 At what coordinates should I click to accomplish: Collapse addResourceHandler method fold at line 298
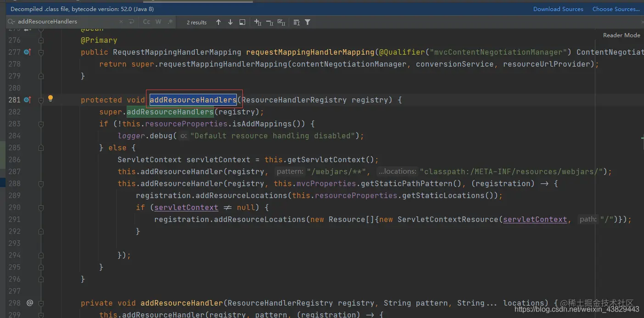pyautogui.click(x=41, y=303)
